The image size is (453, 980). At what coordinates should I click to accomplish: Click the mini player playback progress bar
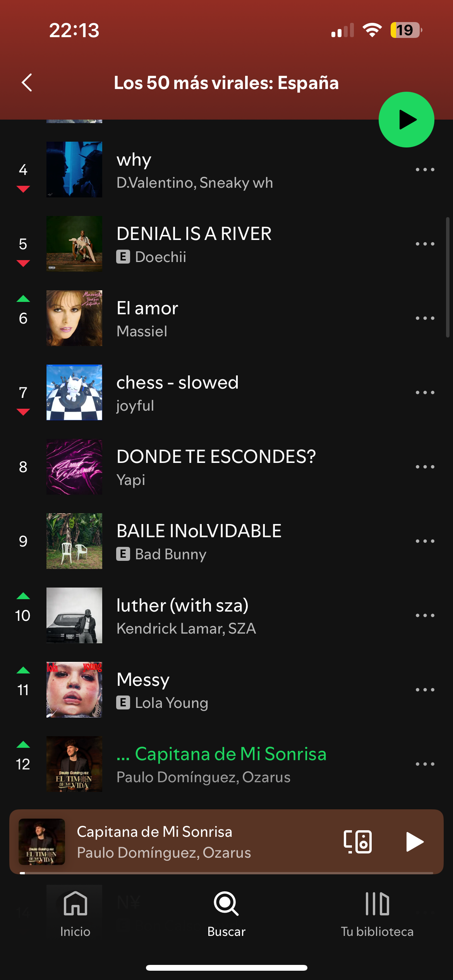point(226,873)
